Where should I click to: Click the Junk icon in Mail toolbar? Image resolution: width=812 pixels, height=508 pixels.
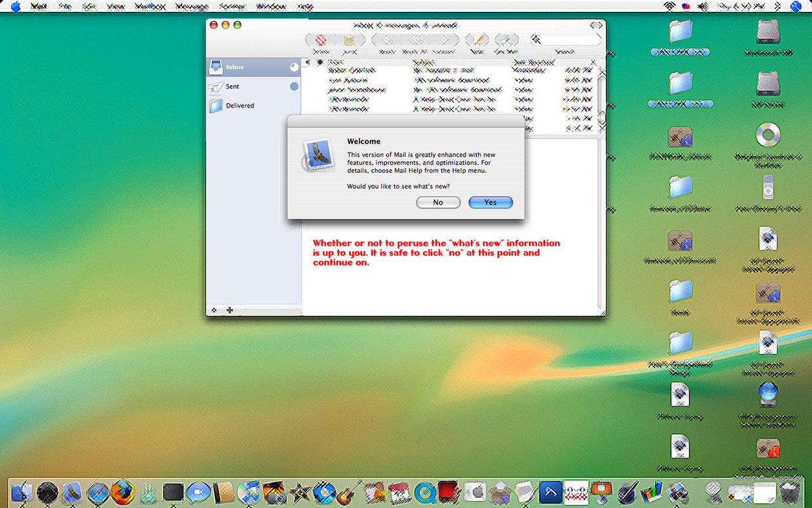[349, 40]
